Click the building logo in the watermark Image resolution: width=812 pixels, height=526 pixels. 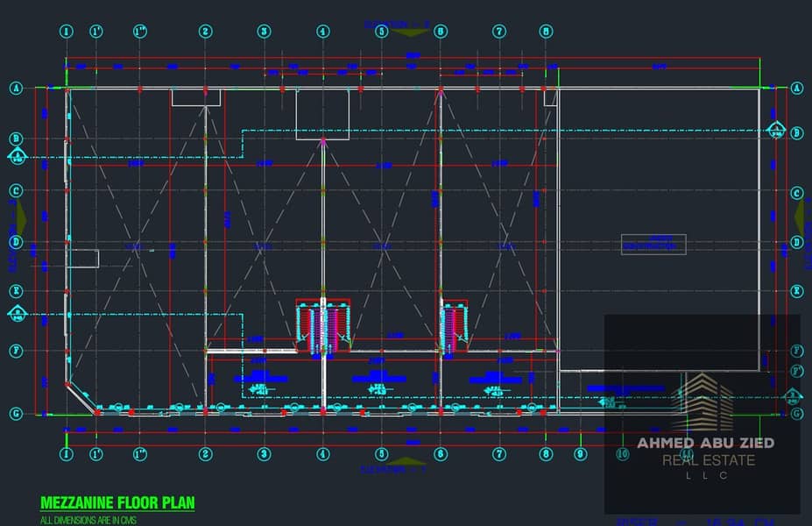click(x=703, y=402)
